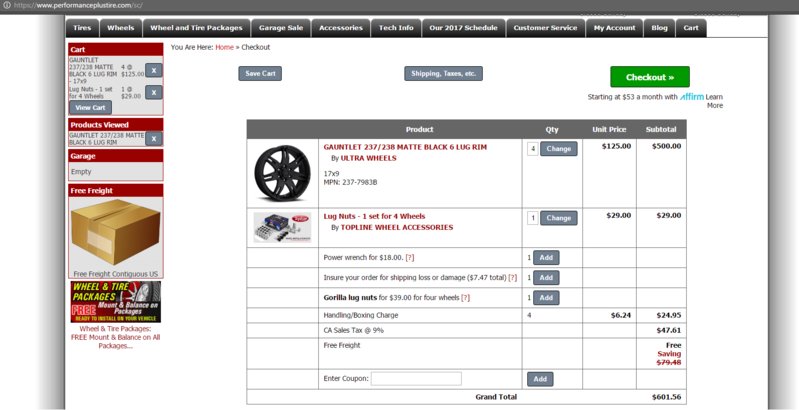Click Shipping, Taxes, etc. button
Screen dimensions: 799x410
point(443,73)
